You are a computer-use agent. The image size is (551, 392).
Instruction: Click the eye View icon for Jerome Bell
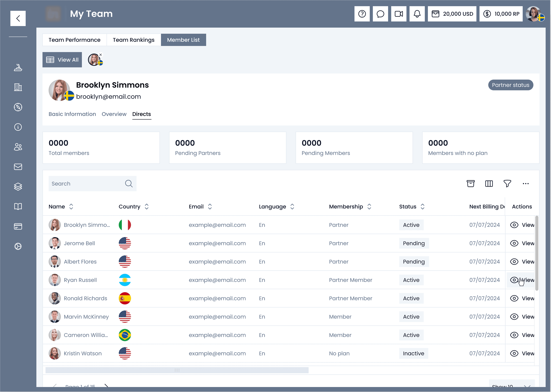(514, 243)
